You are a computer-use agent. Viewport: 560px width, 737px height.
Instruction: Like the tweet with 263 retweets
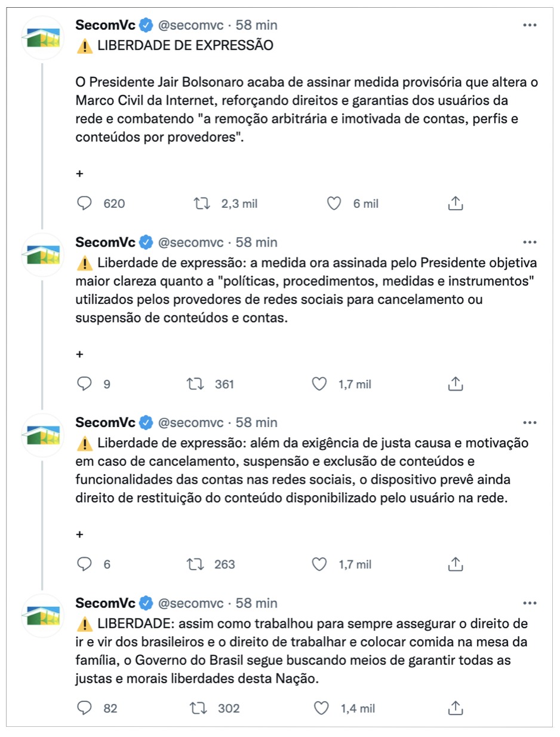click(x=320, y=564)
